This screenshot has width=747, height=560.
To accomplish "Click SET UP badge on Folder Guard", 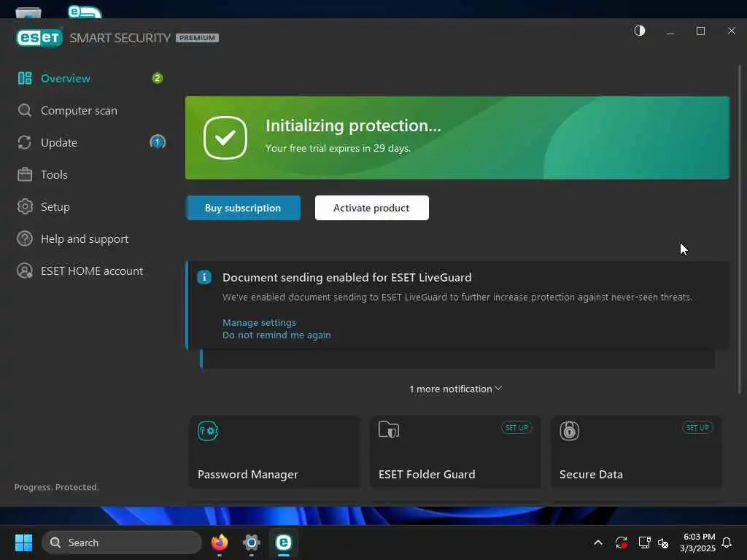I will pyautogui.click(x=516, y=427).
